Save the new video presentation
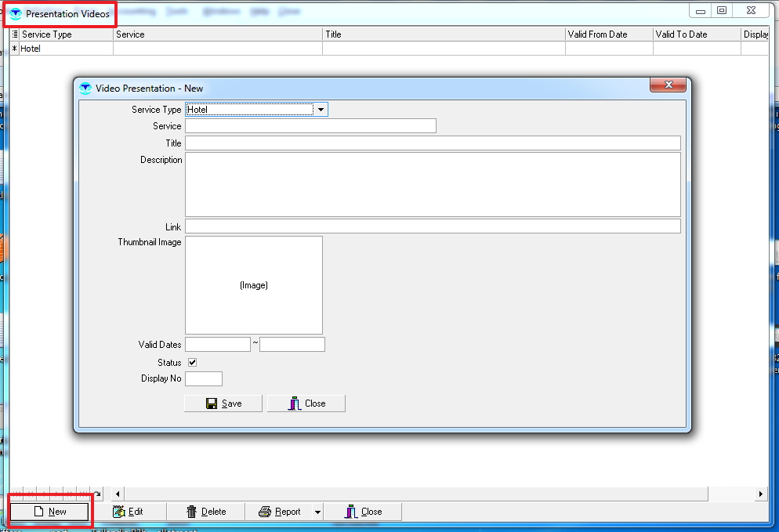The width and height of the screenshot is (779, 532). point(223,404)
